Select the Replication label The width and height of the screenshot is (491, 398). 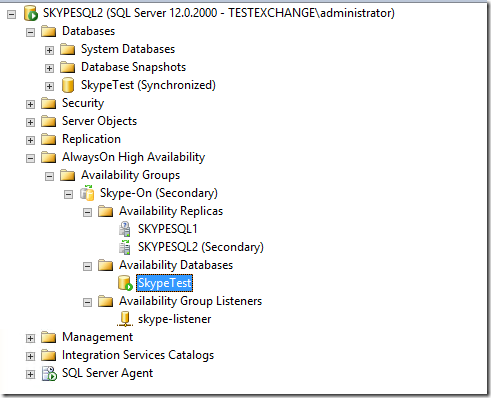[x=92, y=139]
